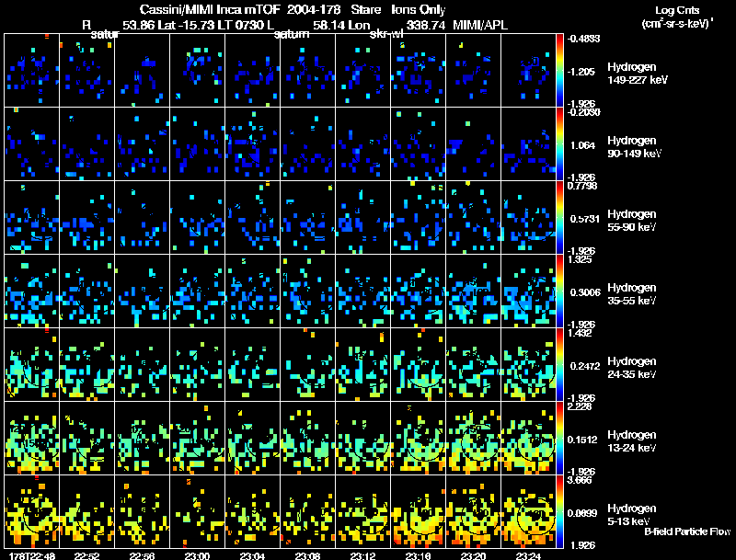Image resolution: width=736 pixels, height=560 pixels.
Task: Select the 90-149 keV image at 22:56
Action: 143,144
